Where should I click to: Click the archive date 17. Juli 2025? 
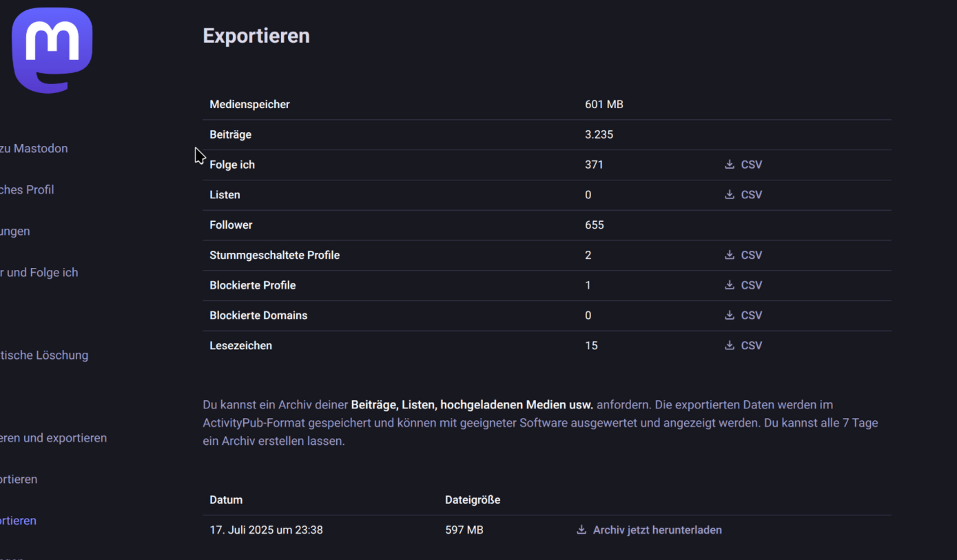click(266, 530)
